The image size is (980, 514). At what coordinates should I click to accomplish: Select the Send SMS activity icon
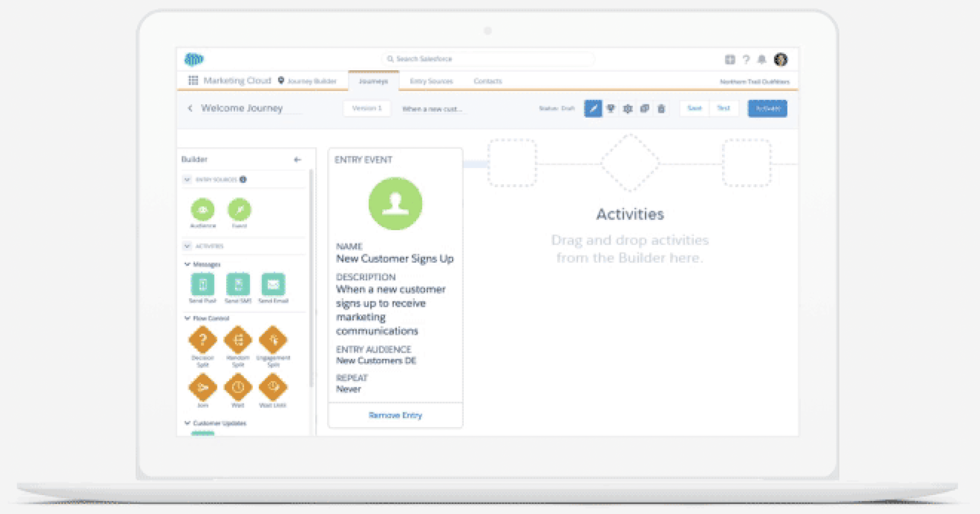238,284
